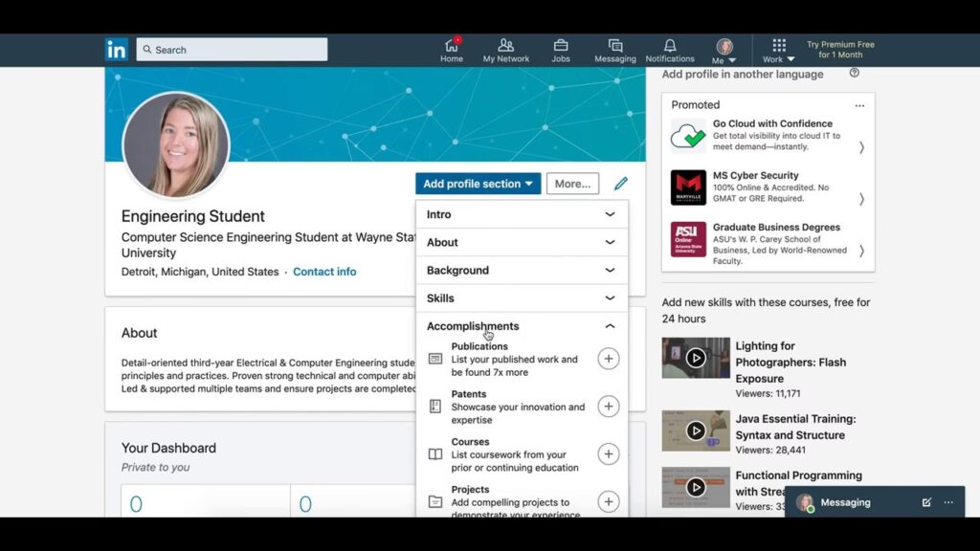Open the Add profile section dropdown
The width and height of the screenshot is (980, 551).
478,184
